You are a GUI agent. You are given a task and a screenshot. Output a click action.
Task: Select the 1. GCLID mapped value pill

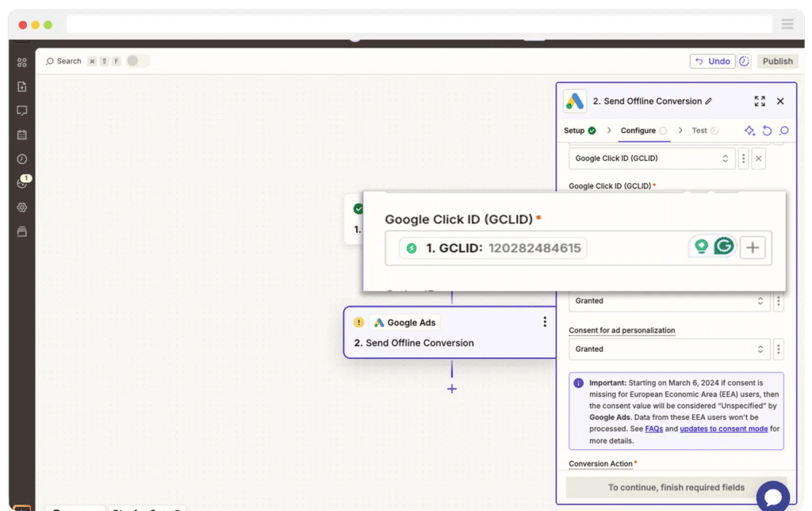(x=493, y=248)
